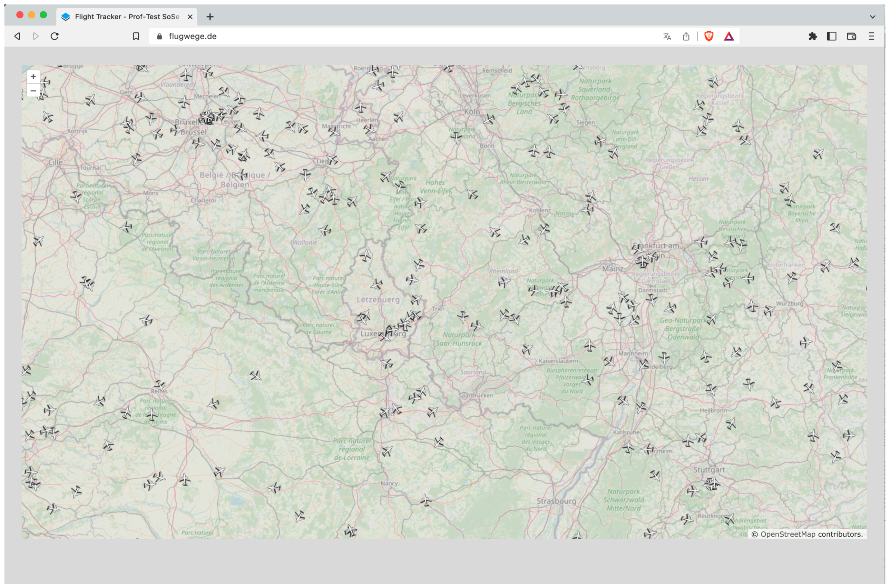The image size is (890, 588).
Task: Open the Brave Wallet icon
Action: pos(851,36)
